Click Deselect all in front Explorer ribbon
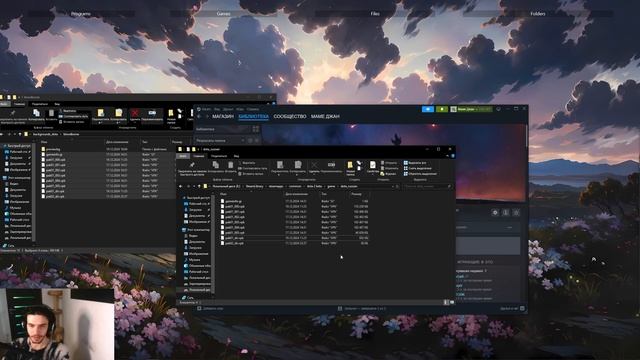 coord(418,168)
